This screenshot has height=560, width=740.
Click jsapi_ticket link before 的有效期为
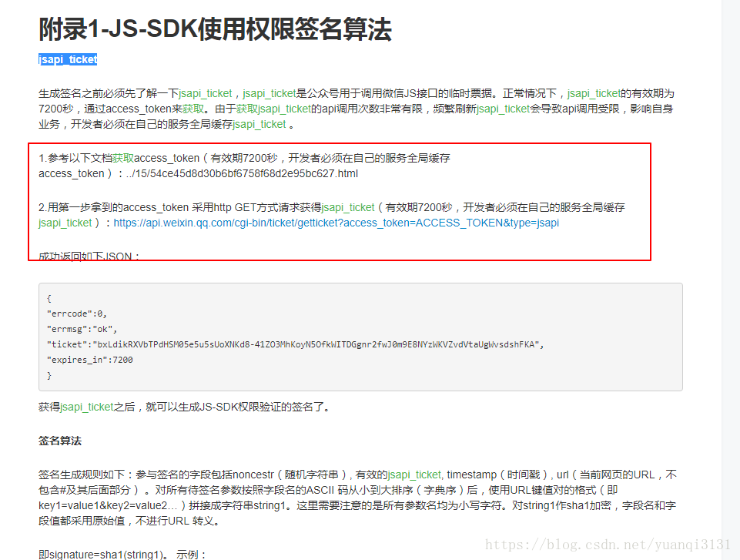(x=594, y=93)
